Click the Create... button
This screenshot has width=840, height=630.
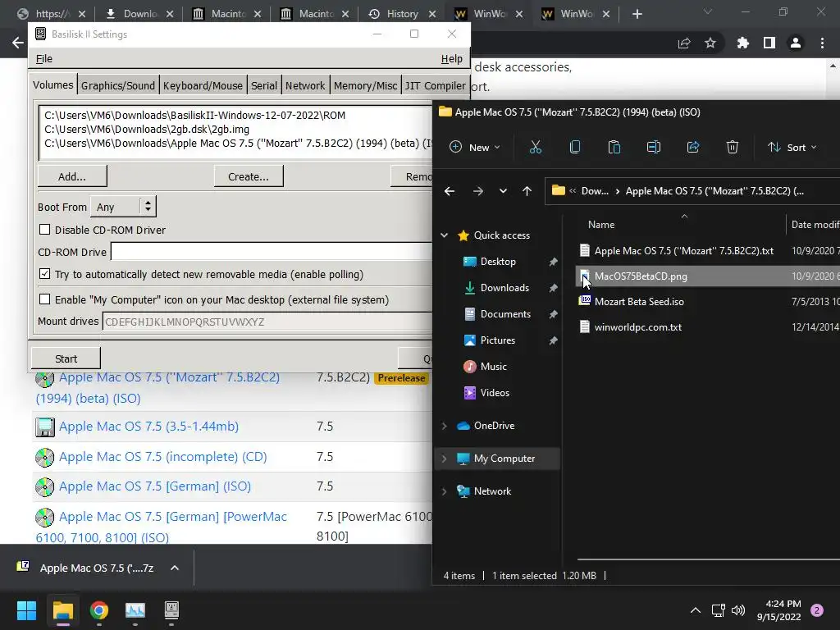[249, 176]
